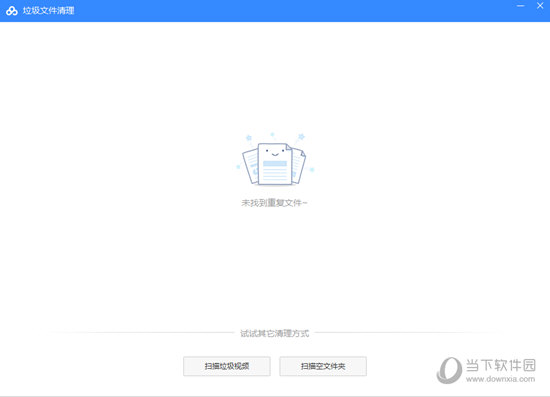Minimize the 垃圾文件清理 window
The image size is (550, 397).
click(521, 6)
